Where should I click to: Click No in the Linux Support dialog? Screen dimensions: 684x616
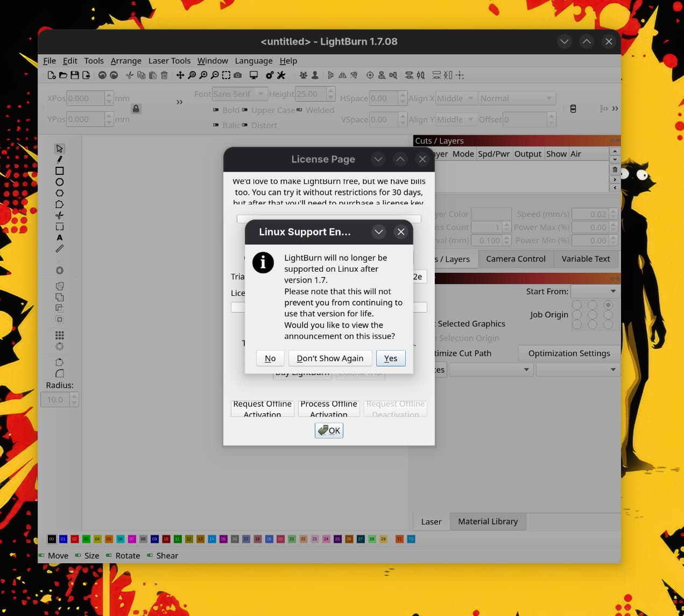[270, 358]
